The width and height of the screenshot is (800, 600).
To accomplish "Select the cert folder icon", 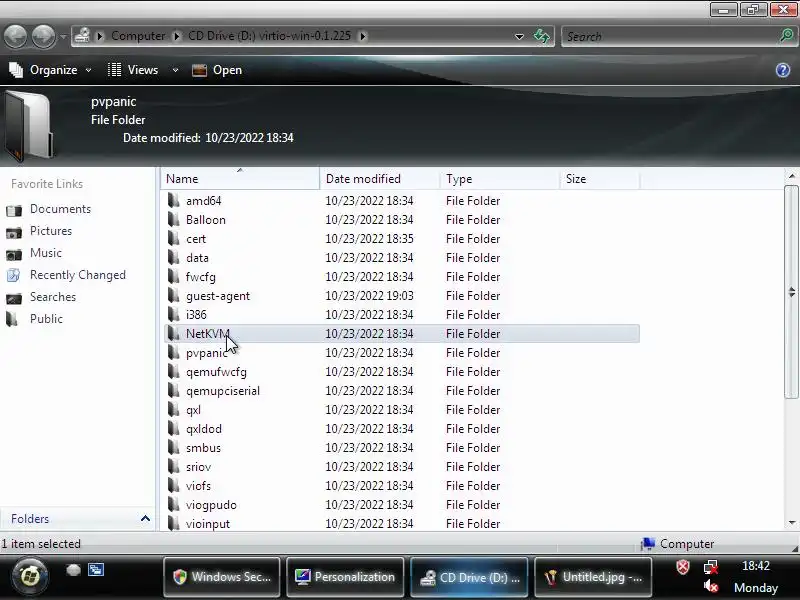I will click(174, 239).
